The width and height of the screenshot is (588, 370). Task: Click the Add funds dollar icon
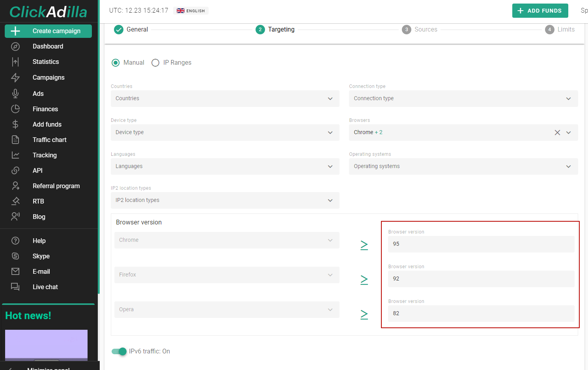[15, 124]
